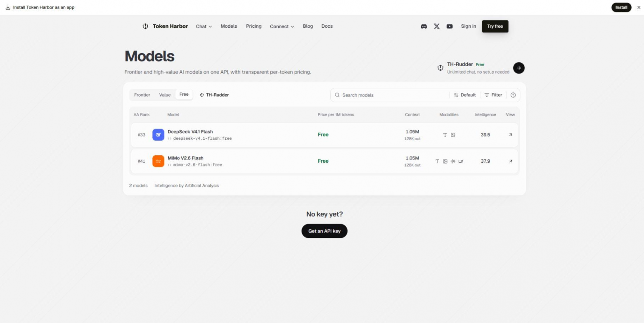Click the Token Harbor anchor logo
Viewport: 644px width, 323px height.
(x=145, y=26)
